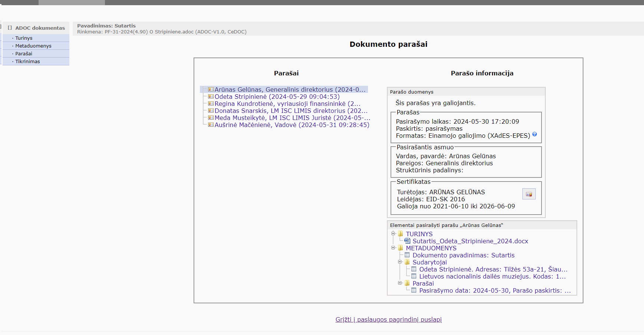Click signature icon beside Regina Kundrotienė
The image size is (644, 335).
coord(211,104)
